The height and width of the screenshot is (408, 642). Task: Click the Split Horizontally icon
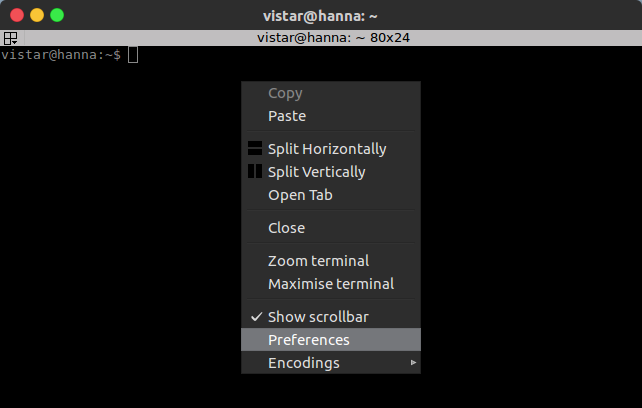pyautogui.click(x=255, y=148)
